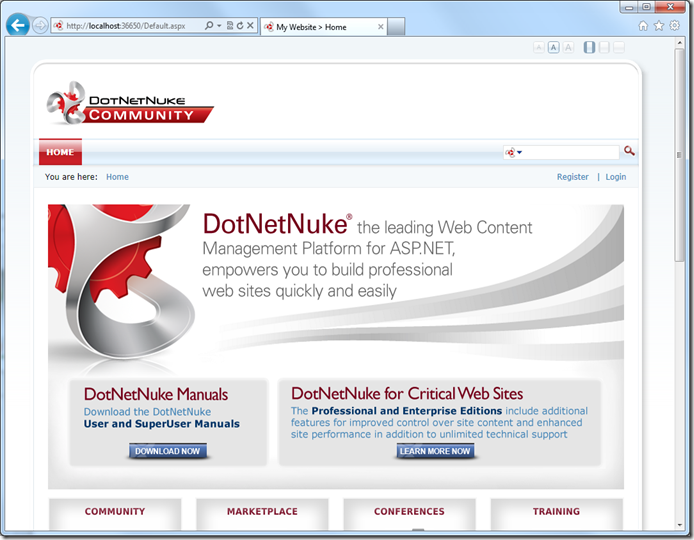
Task: Click the DotNetNuke Community logo
Action: (130, 103)
